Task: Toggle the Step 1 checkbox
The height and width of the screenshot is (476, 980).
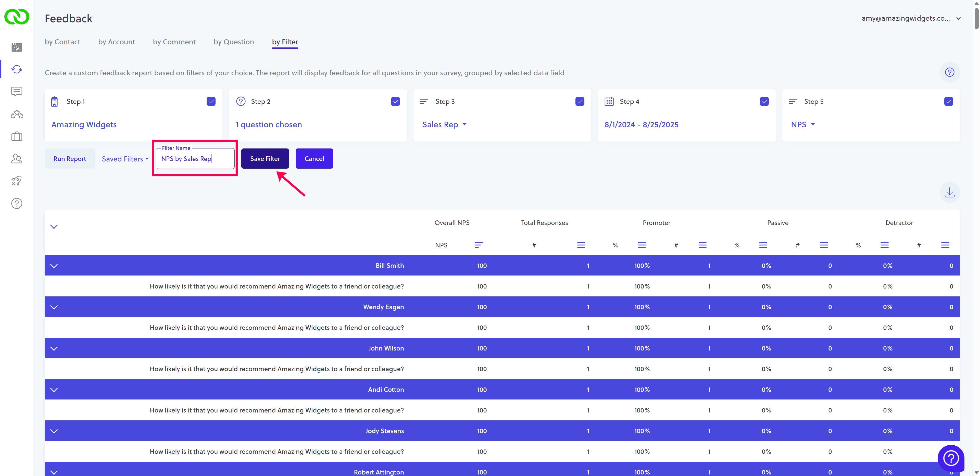Action: (211, 101)
